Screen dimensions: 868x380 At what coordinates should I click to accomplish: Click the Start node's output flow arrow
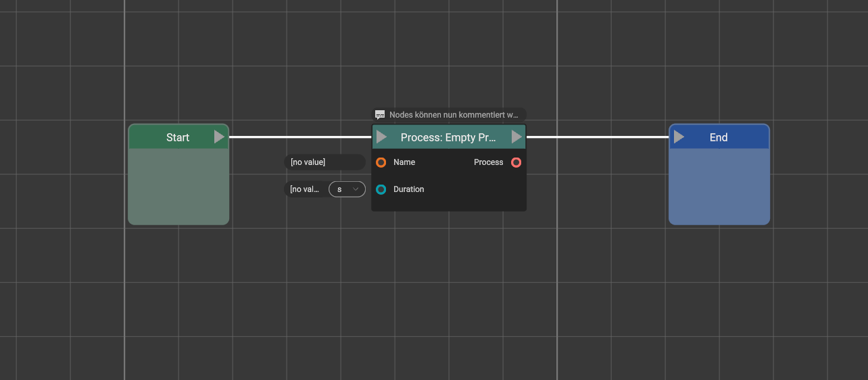click(x=219, y=137)
